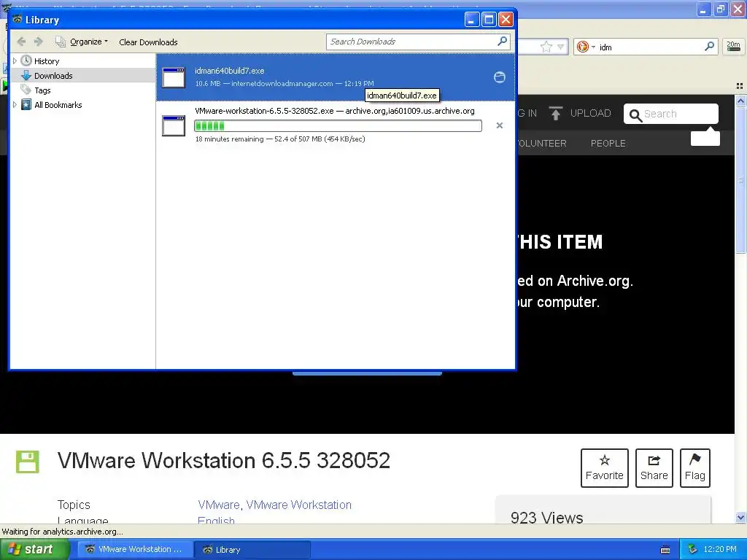Click the network tray icon
The height and width of the screenshot is (560, 747).
692,549
